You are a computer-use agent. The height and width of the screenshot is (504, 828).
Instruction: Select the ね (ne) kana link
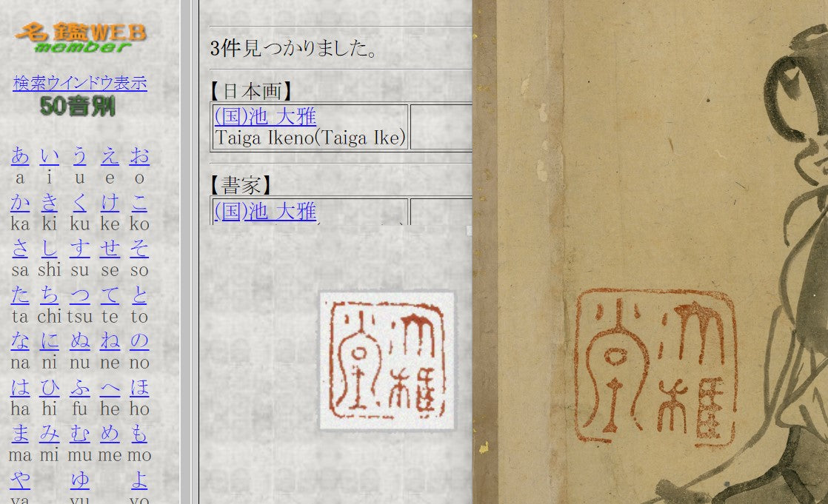[110, 340]
